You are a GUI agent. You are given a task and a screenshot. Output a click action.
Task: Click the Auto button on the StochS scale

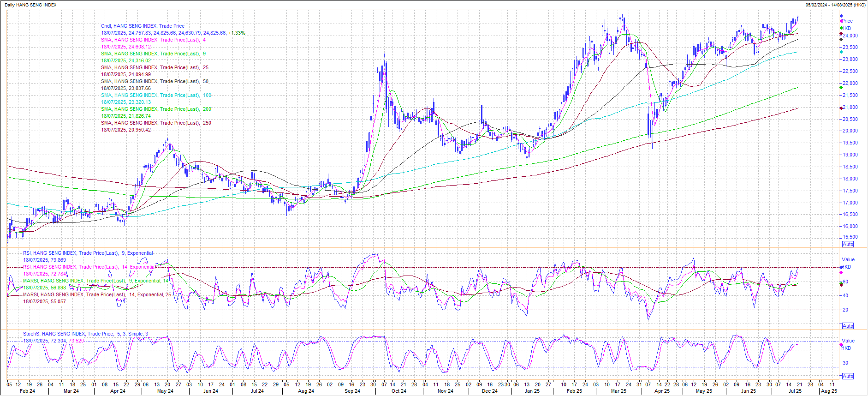point(848,376)
